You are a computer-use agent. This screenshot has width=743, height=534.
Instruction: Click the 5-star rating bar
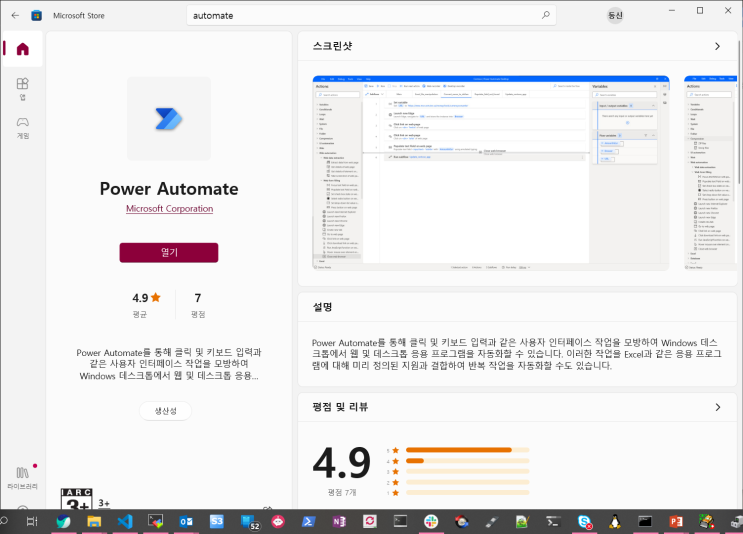point(467,450)
